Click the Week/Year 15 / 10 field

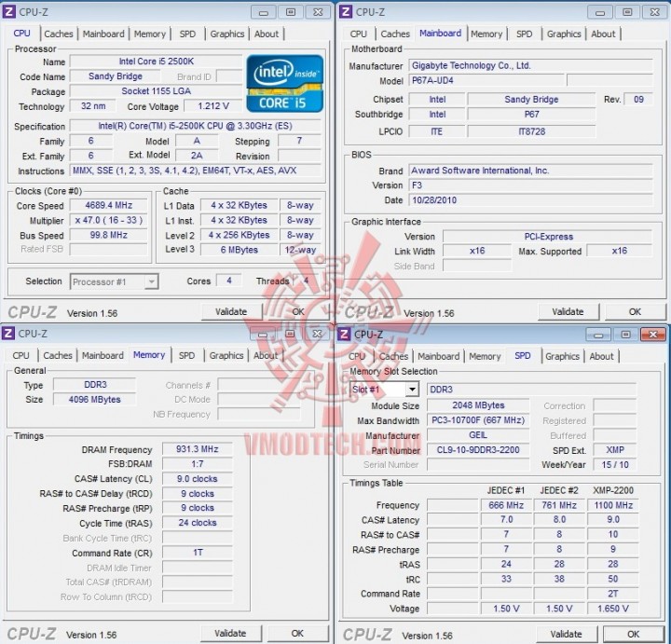tap(615, 465)
